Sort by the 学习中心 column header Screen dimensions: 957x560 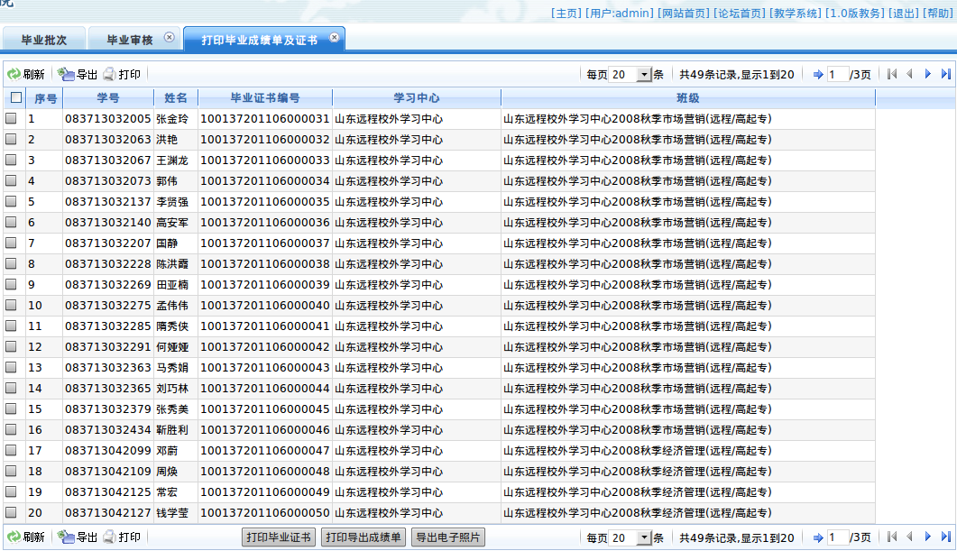[x=416, y=97]
